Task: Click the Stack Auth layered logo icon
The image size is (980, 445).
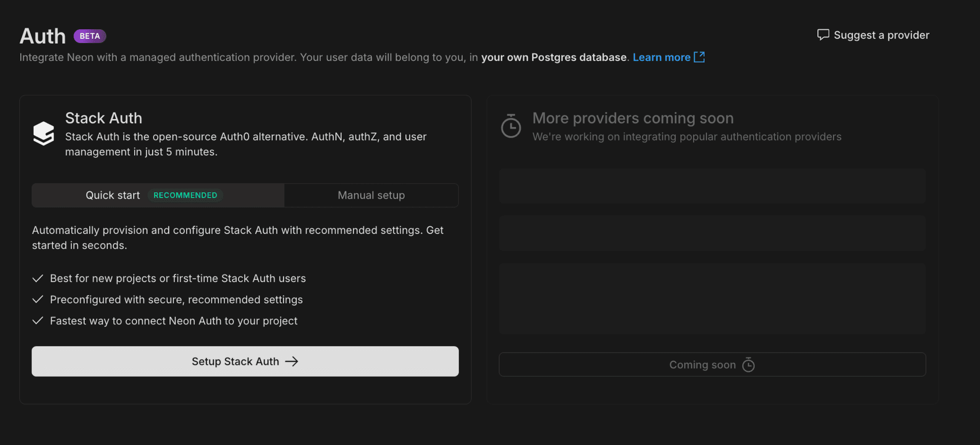Action: (x=44, y=134)
